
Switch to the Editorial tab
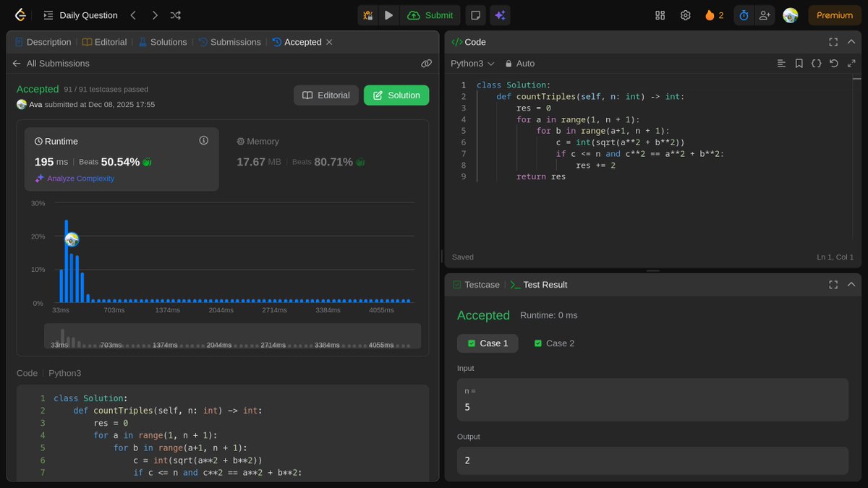coord(104,42)
